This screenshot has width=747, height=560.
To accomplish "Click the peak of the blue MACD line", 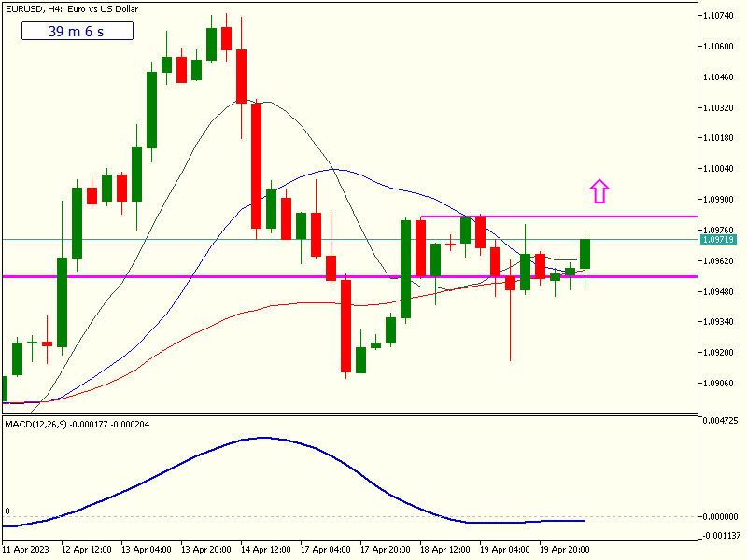I will [x=265, y=437].
